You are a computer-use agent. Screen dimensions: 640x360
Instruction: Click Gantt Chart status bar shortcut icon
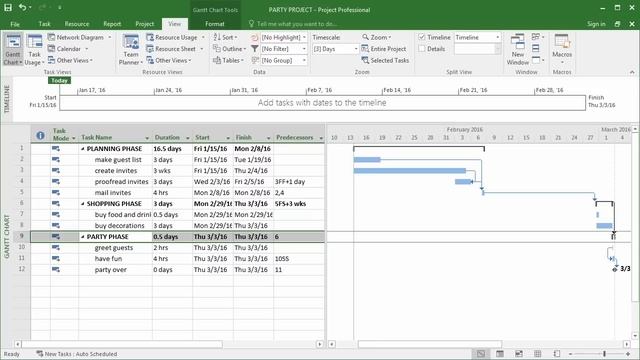[x=481, y=353]
